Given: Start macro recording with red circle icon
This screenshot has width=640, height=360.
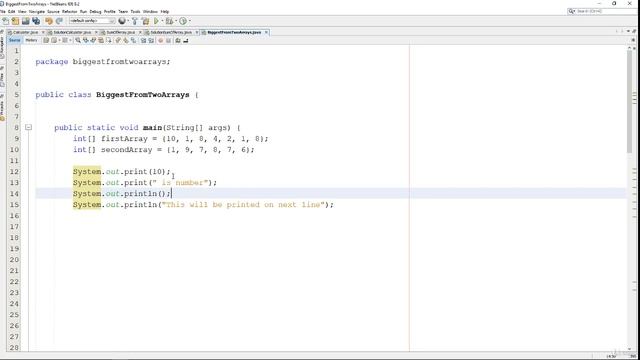Looking at the screenshot, I should point(160,40).
